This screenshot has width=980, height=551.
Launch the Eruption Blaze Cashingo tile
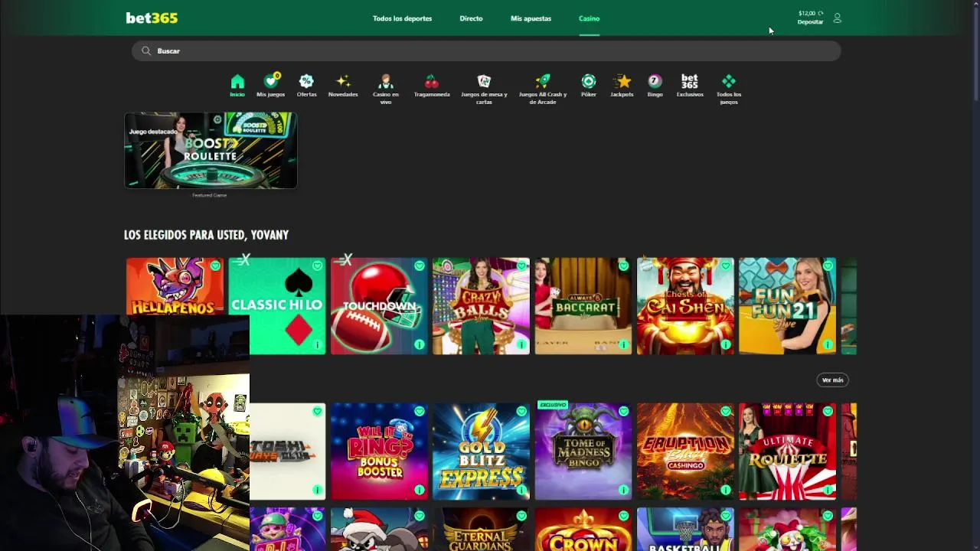(x=685, y=452)
